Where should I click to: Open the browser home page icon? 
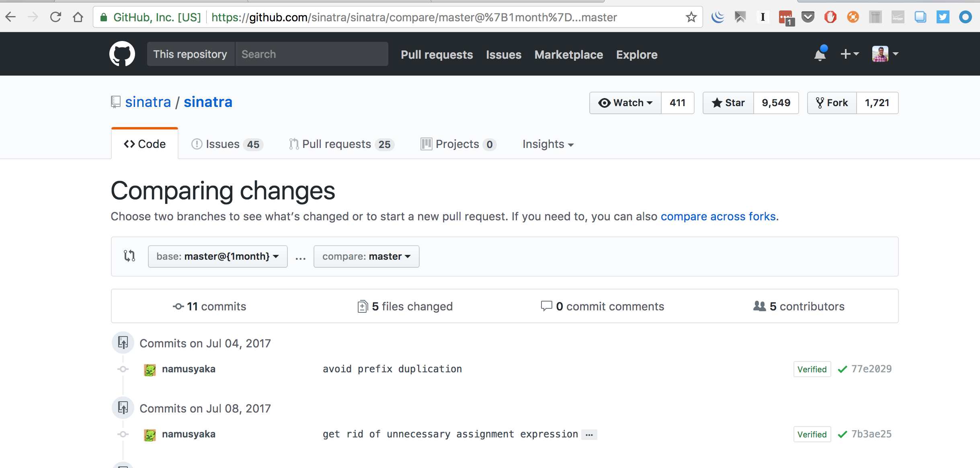pyautogui.click(x=78, y=17)
